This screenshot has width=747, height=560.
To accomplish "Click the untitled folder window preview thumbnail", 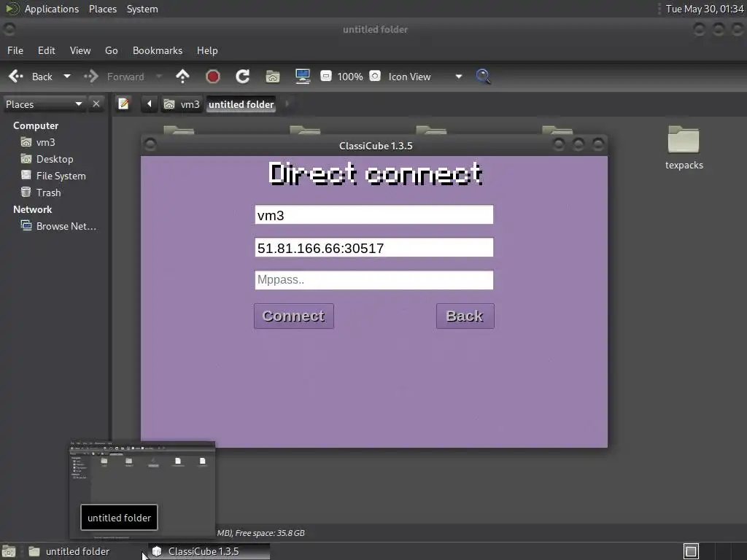I will (142, 490).
